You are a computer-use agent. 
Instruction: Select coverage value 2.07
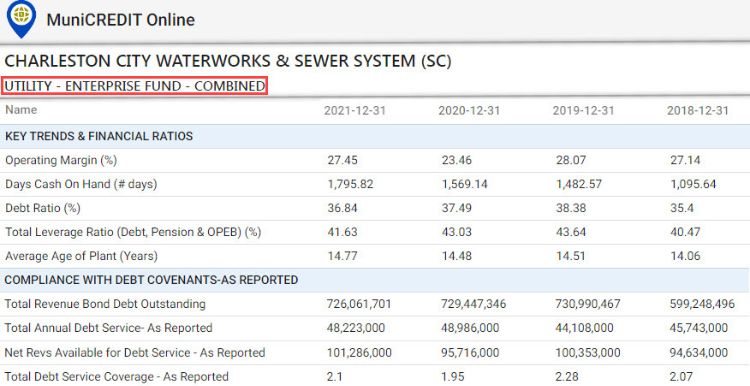pyautogui.click(x=682, y=377)
